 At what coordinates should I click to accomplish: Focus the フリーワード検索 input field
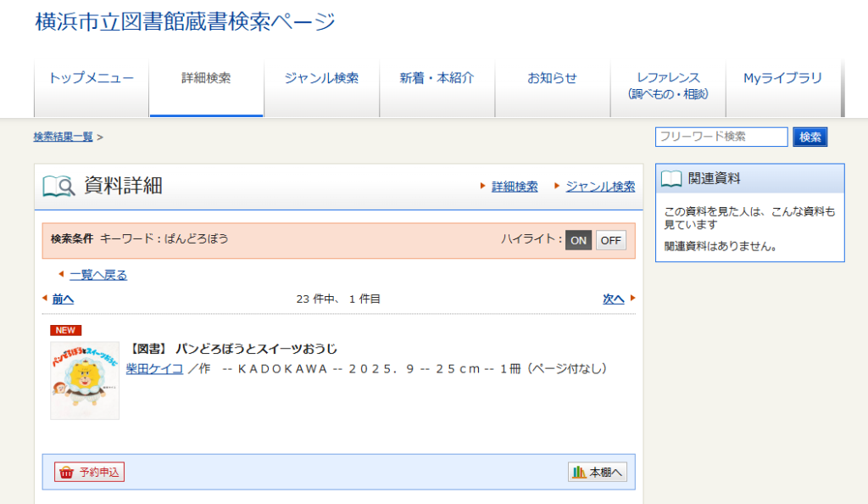[721, 137]
